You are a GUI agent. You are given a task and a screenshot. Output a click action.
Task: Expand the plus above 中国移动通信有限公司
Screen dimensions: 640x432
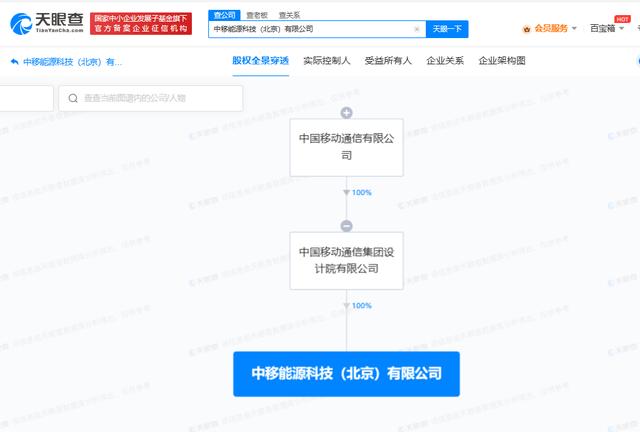tap(347, 112)
